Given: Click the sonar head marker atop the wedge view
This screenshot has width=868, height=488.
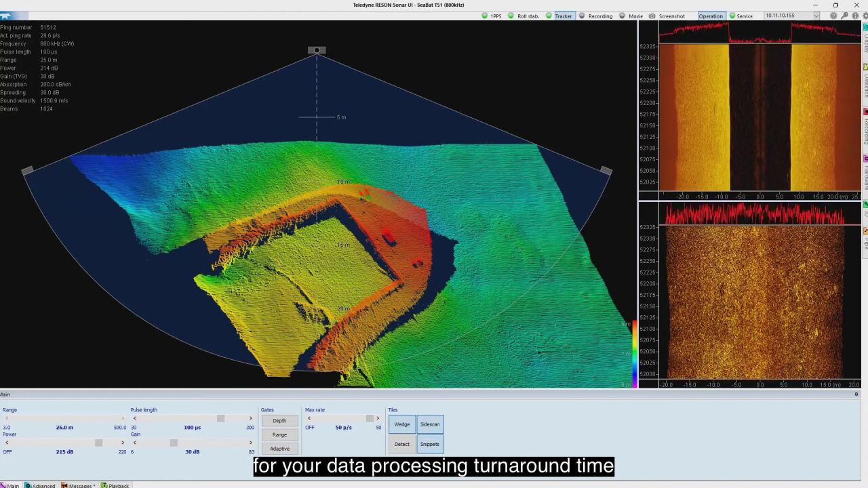Looking at the screenshot, I should click(317, 50).
